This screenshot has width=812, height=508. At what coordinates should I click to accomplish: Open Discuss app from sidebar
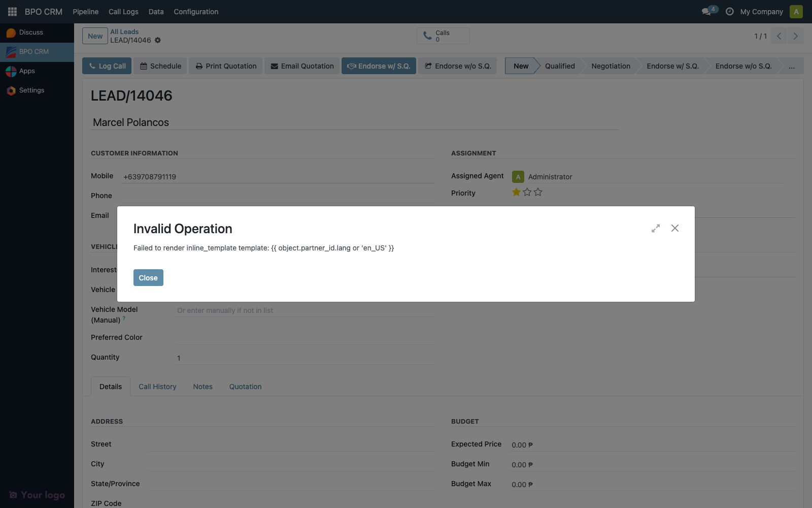click(x=31, y=33)
